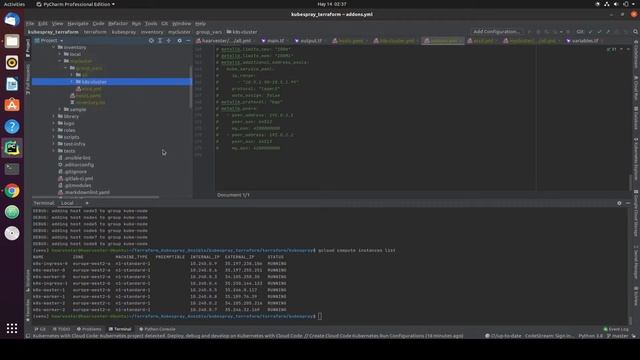The height and width of the screenshot is (360, 640).
Task: Click the terminal command prompt input
Action: pyautogui.click(x=320, y=316)
